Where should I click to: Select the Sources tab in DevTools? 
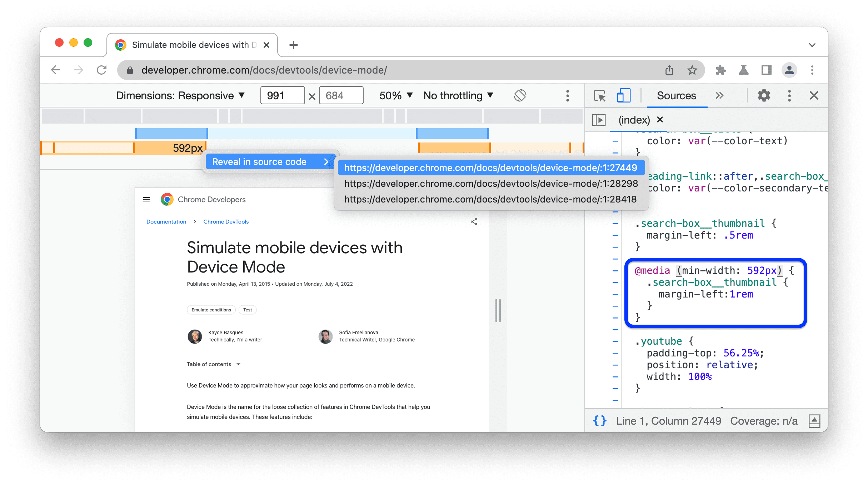[675, 96]
